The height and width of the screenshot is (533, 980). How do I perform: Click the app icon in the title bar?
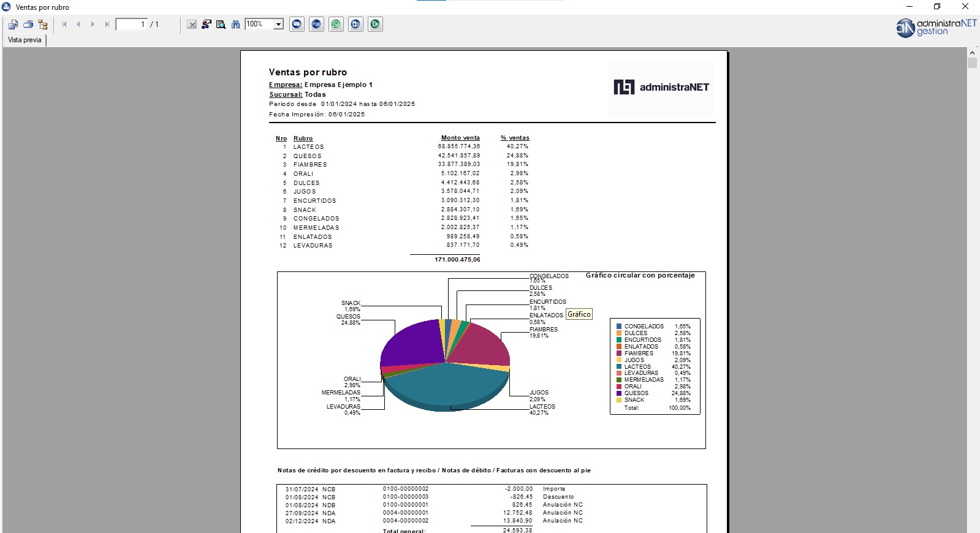6,7
